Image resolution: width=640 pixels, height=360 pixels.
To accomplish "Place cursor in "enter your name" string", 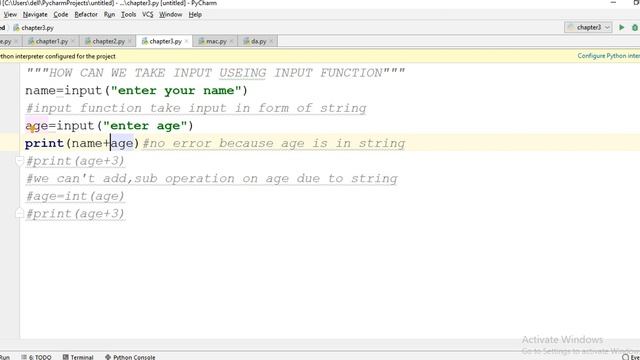I will [176, 91].
